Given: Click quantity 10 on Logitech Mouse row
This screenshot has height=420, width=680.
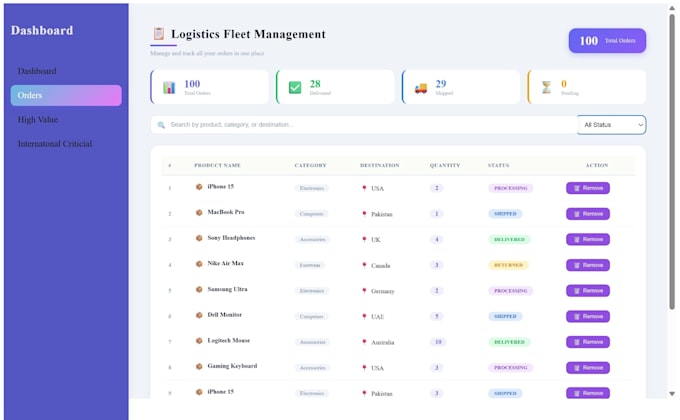Looking at the screenshot, I should click(x=438, y=342).
